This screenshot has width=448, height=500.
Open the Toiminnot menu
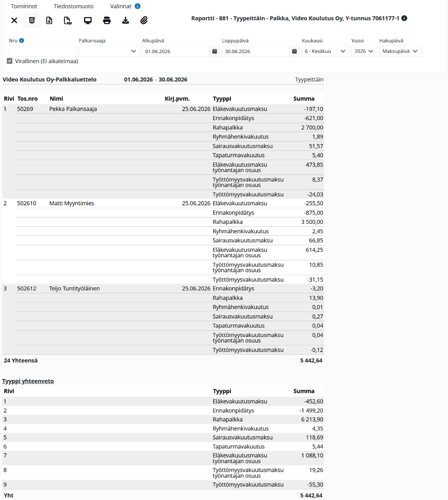[x=24, y=6]
